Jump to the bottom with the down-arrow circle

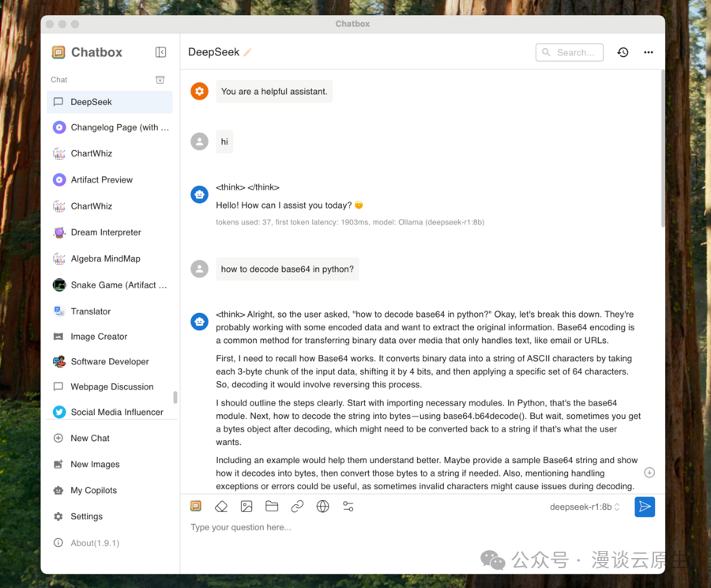(x=649, y=473)
